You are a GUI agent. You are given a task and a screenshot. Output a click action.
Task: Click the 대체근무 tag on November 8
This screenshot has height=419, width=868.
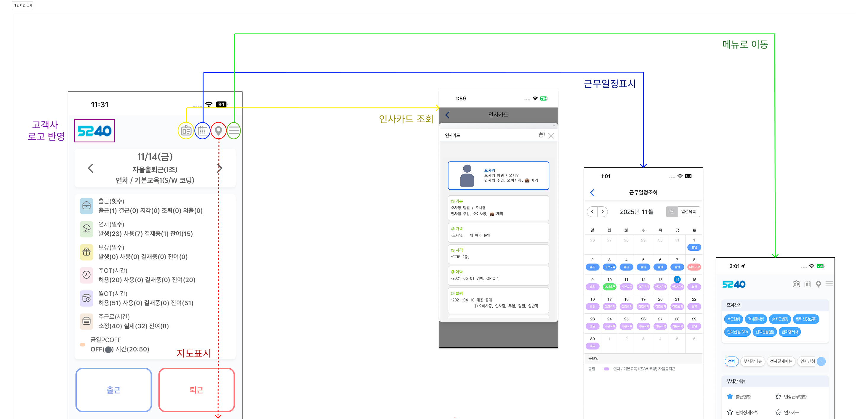pos(694,267)
